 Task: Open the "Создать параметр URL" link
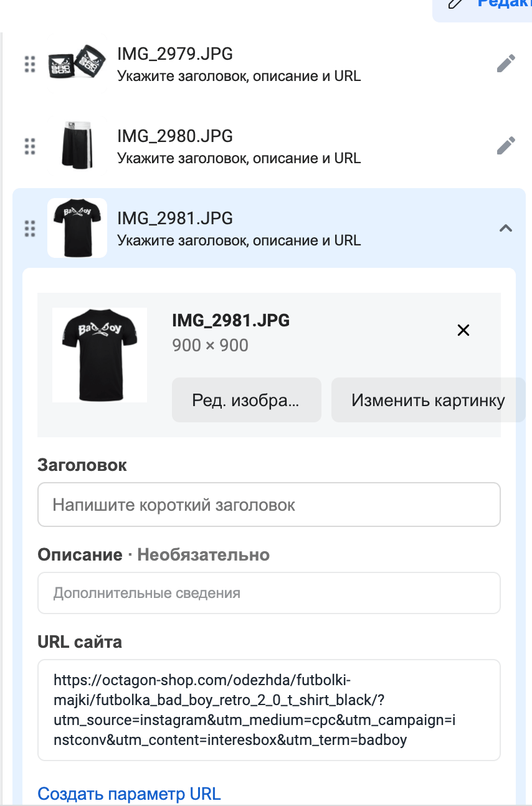click(129, 794)
